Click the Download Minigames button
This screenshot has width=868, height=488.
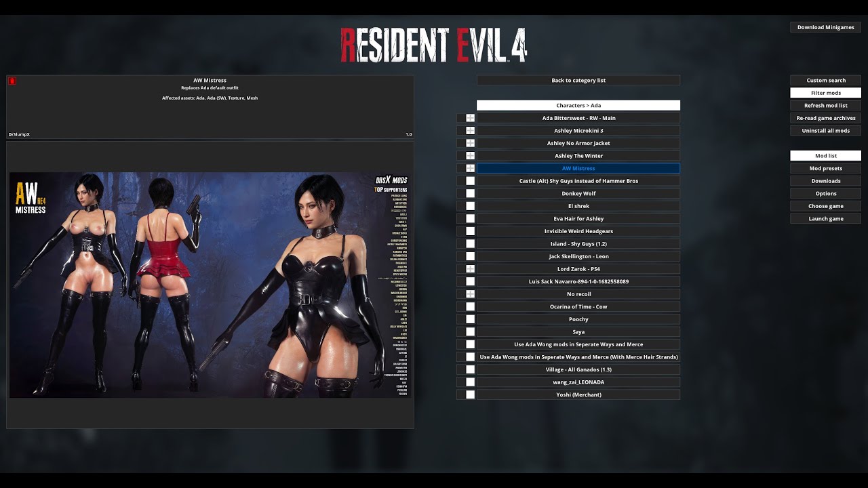tap(825, 27)
